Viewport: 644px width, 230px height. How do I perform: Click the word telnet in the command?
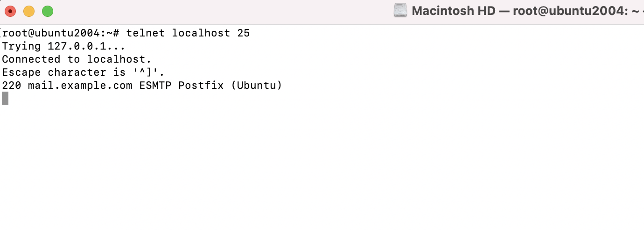pos(146,33)
